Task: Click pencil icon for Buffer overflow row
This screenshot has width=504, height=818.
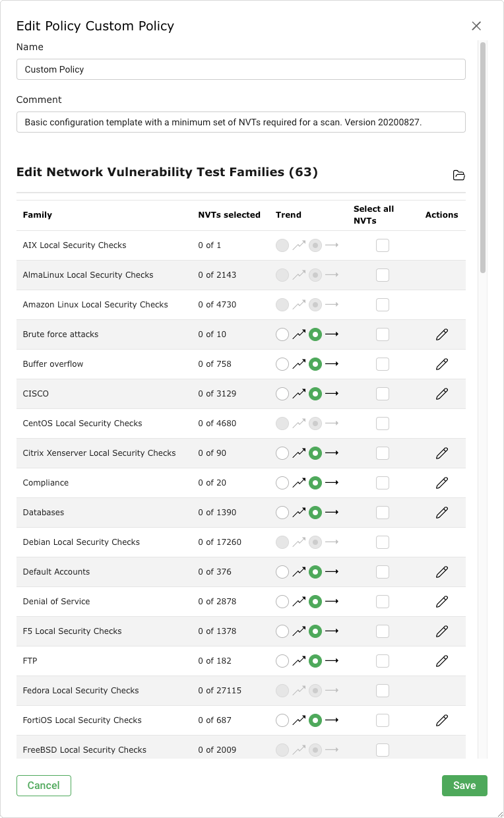Action: click(442, 364)
